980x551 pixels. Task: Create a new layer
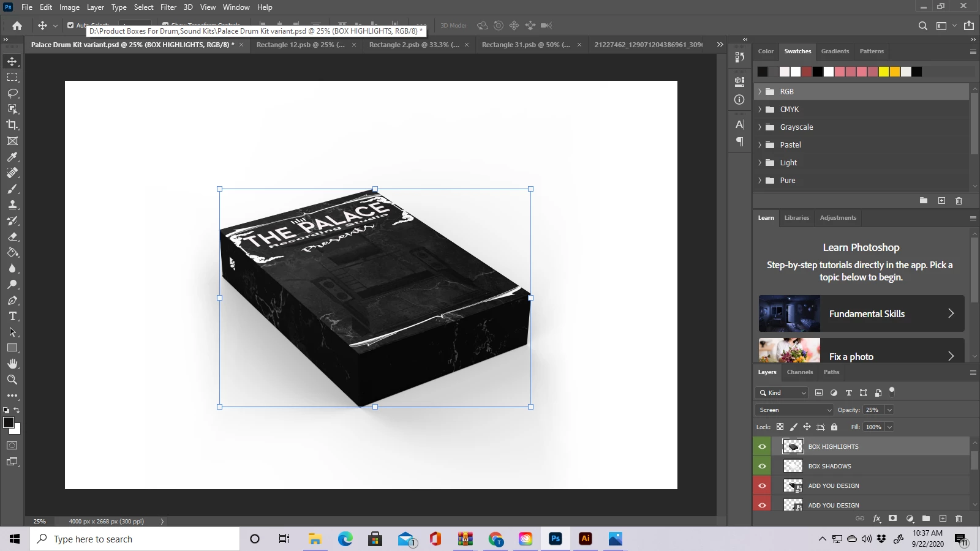coord(943,519)
